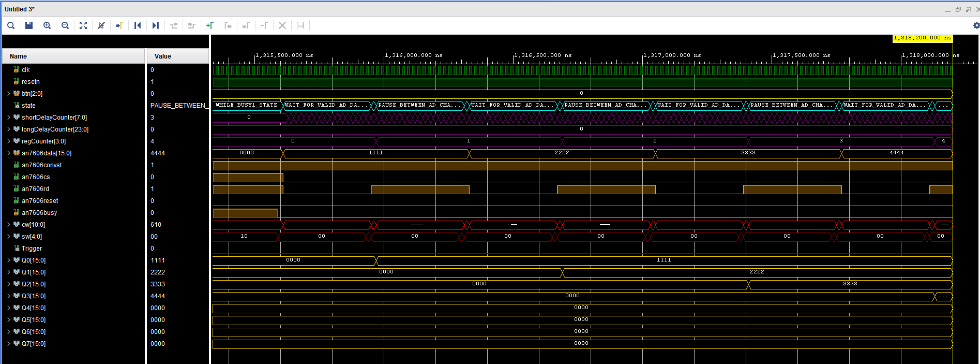The image size is (980, 364).
Task: Zoom in on the waveform
Action: pyautogui.click(x=47, y=25)
